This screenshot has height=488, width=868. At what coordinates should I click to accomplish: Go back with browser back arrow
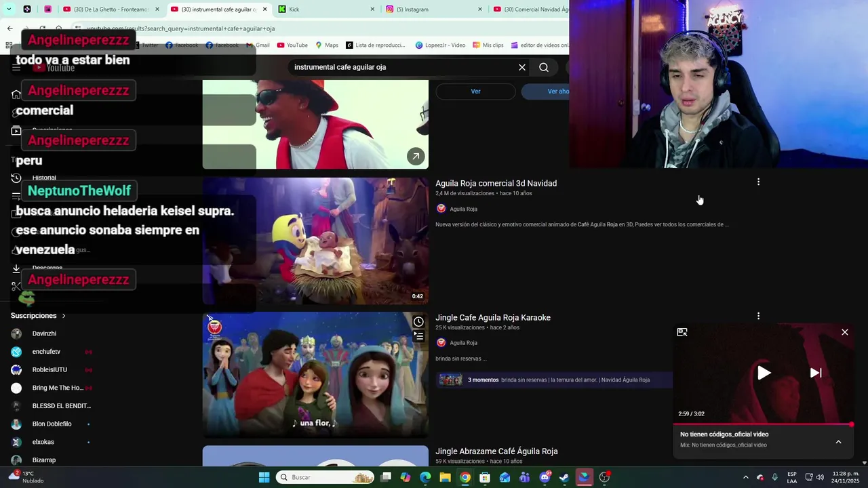coord(9,28)
